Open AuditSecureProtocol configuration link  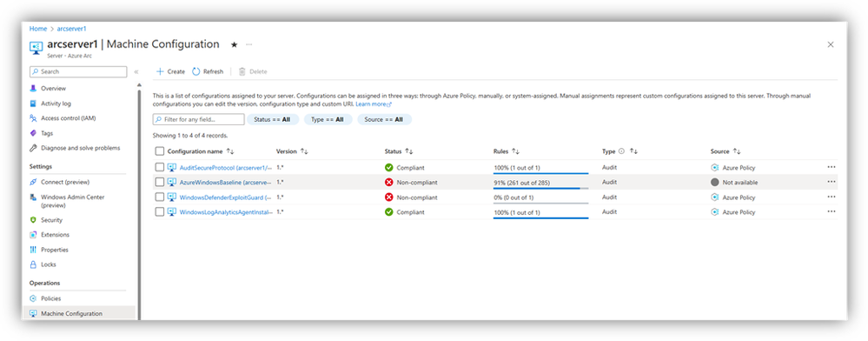(x=226, y=167)
